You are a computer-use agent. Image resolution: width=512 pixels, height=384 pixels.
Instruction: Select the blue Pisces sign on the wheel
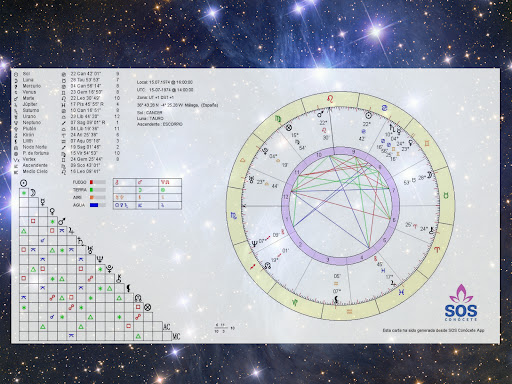click(401, 292)
